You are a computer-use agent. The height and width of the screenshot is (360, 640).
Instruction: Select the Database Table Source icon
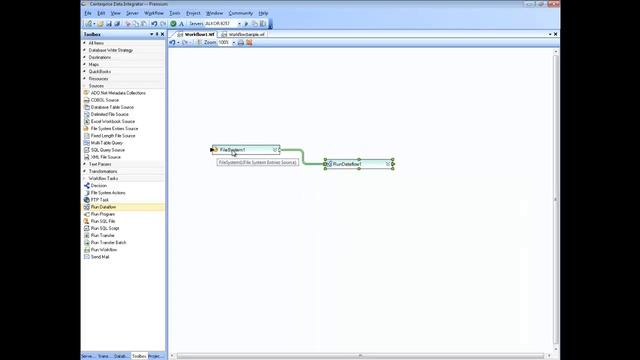pos(87,107)
